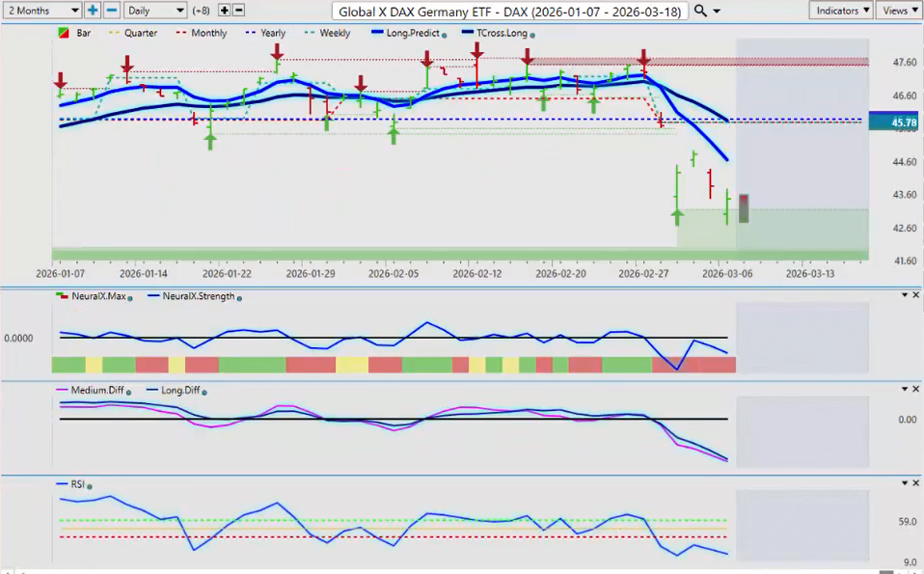Click the TCross.Long legend label
This screenshot has height=574, width=924.
(502, 33)
